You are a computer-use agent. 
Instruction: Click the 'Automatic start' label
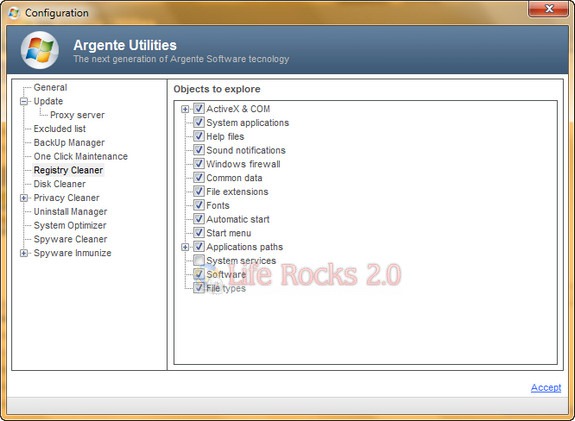pos(238,219)
